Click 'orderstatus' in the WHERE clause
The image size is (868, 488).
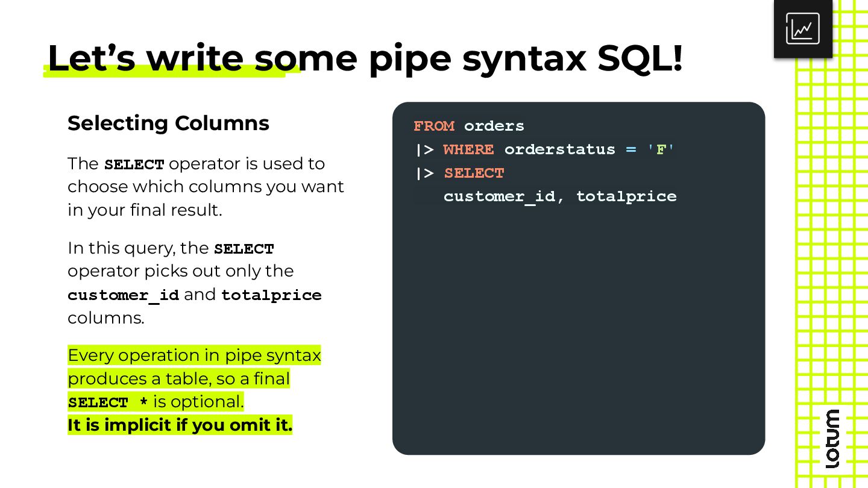pyautogui.click(x=560, y=149)
